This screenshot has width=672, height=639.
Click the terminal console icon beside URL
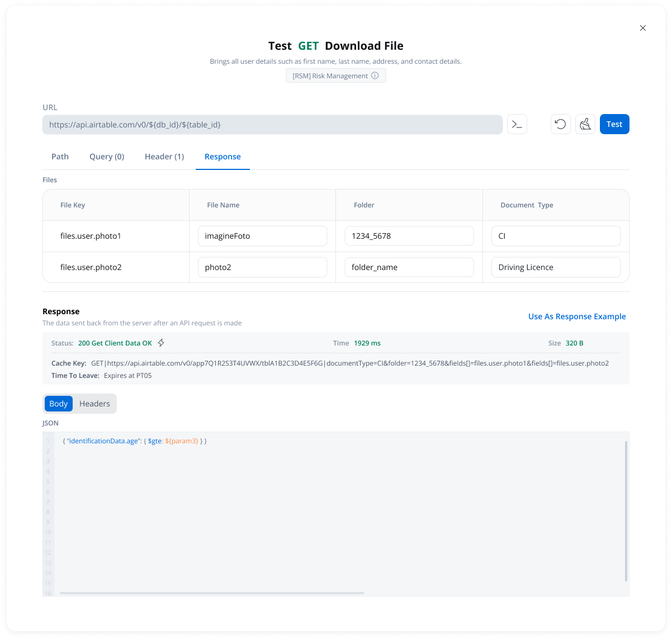517,124
